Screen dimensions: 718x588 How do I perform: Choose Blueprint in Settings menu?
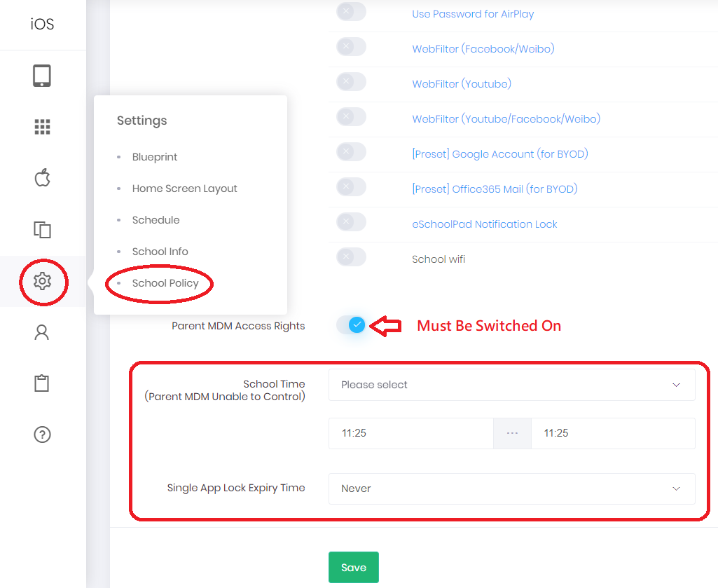[x=155, y=157]
